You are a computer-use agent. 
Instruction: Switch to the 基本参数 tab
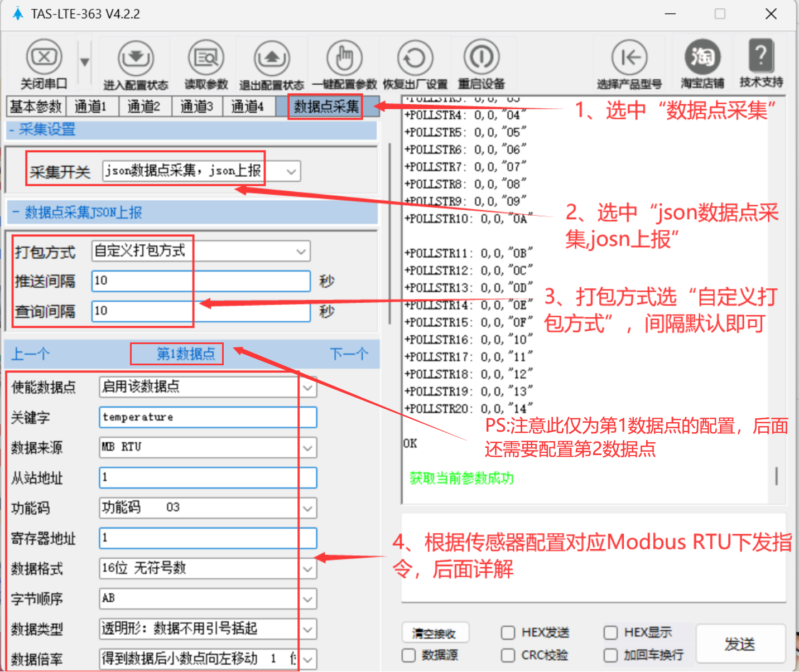pos(36,106)
